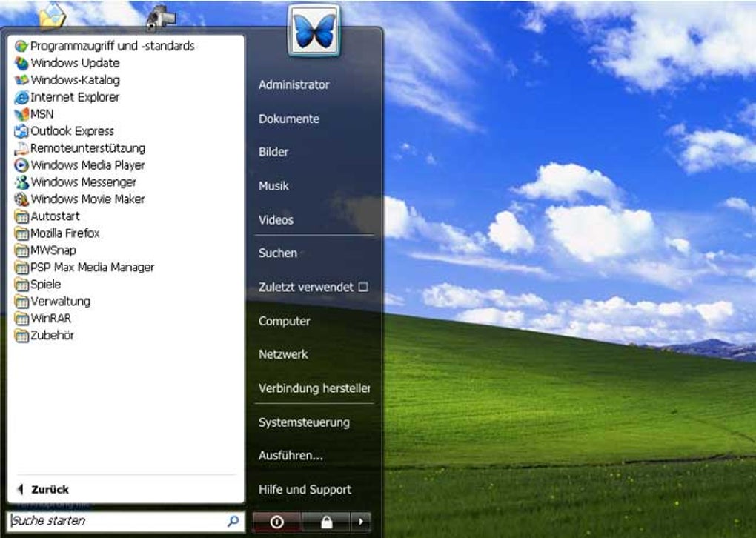Open Mozilla Firefox folder icon
This screenshot has height=538, width=756.
21,233
